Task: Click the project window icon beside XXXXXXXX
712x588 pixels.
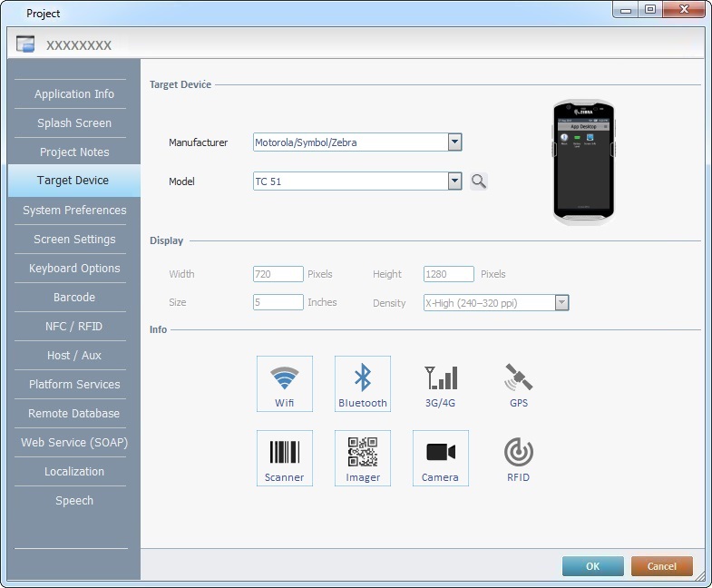Action: (25, 44)
